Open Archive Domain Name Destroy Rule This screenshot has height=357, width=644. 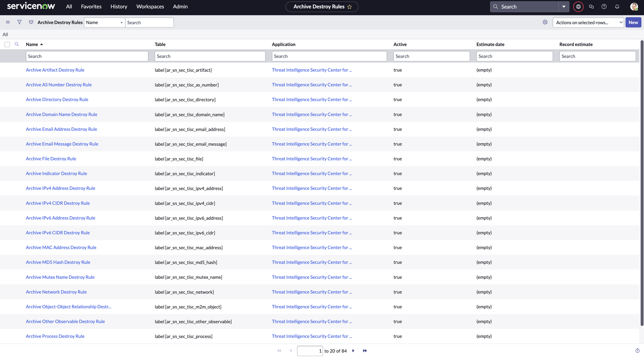[62, 114]
